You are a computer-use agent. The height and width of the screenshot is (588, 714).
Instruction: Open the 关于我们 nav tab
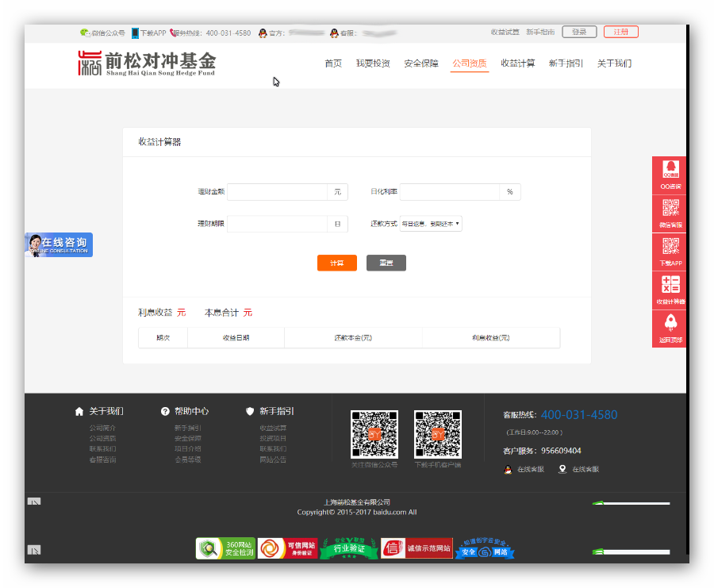614,63
